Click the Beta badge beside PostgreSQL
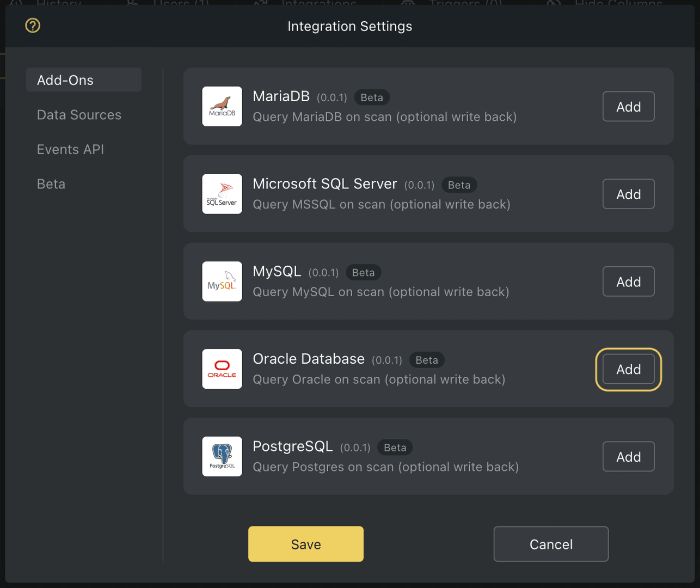Image resolution: width=700 pixels, height=588 pixels. pos(395,448)
